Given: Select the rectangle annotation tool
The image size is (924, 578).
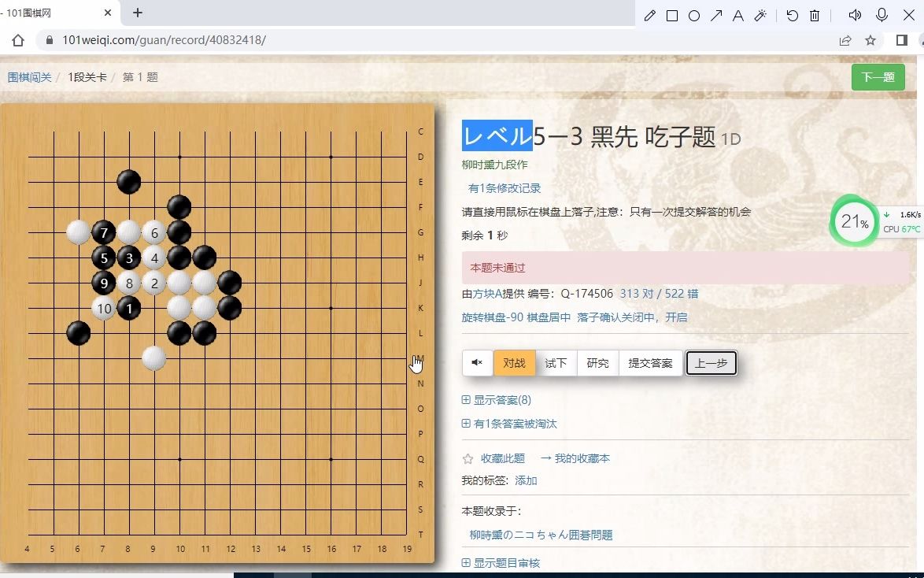Looking at the screenshot, I should pos(672,15).
